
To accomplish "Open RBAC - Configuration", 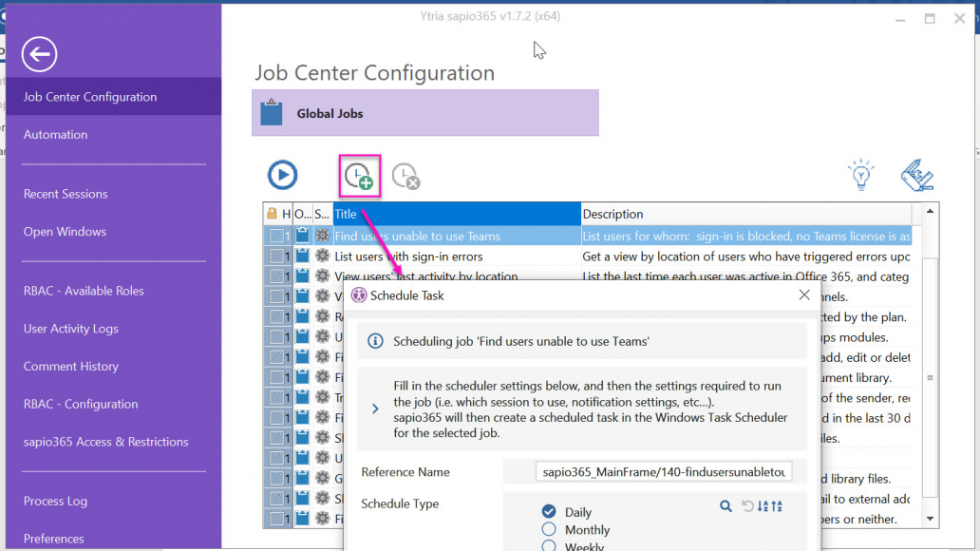I will pyautogui.click(x=81, y=404).
